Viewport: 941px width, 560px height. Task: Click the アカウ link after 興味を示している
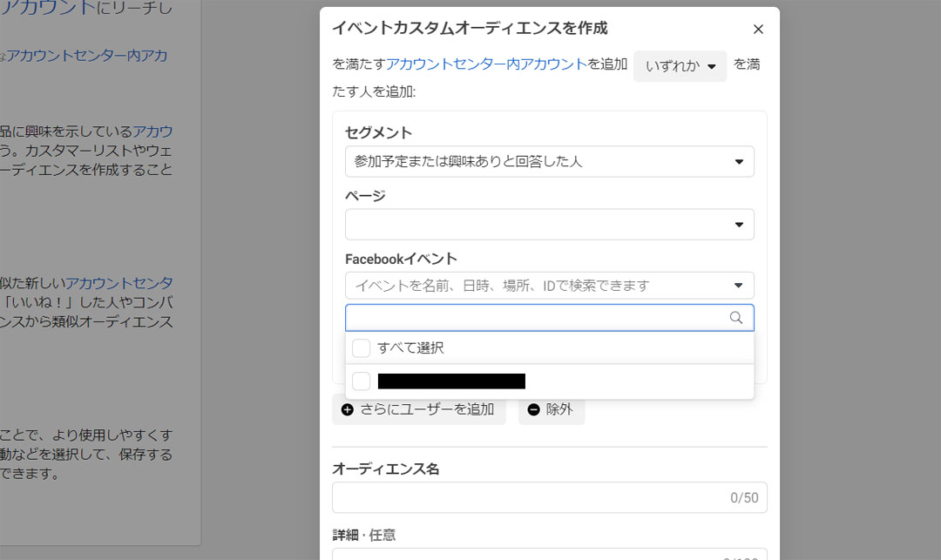click(x=152, y=132)
